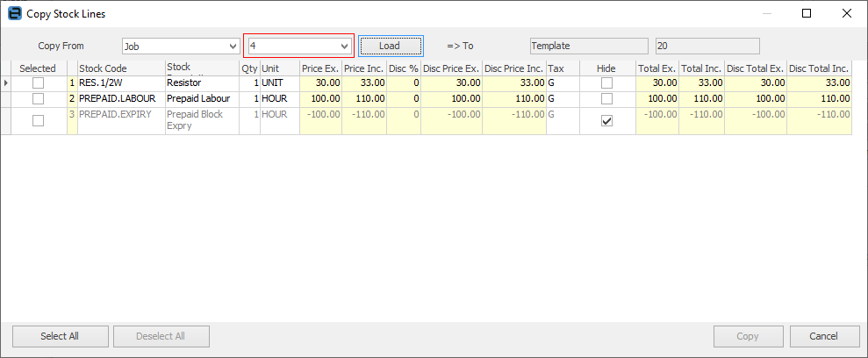The width and height of the screenshot is (868, 358).
Task: Click the Total Ex. column header
Action: click(657, 68)
